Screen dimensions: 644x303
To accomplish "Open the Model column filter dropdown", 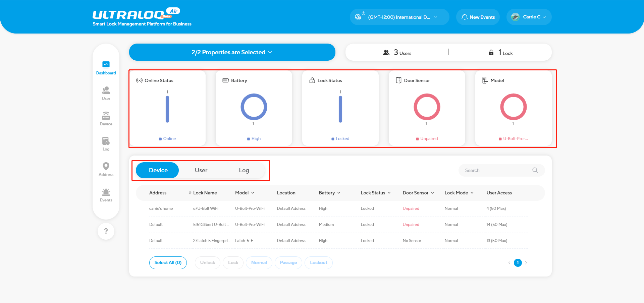I will (253, 193).
